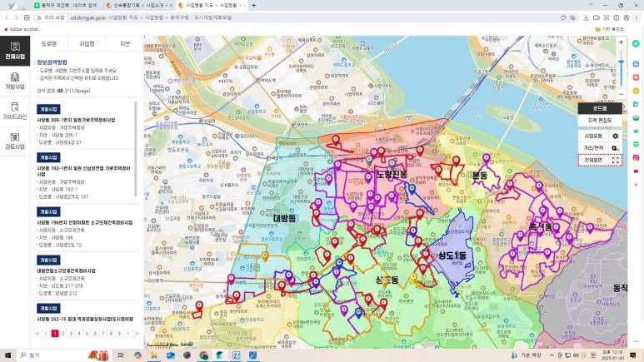Switch map to 지적 편집도 view
The width and height of the screenshot is (644, 362).
(x=600, y=121)
